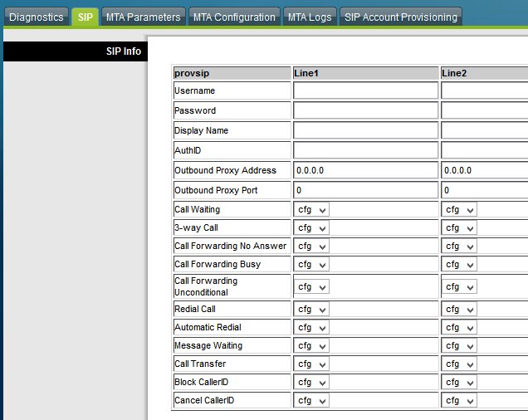Click the Line1 Display Name field
528x420 pixels.
365,130
